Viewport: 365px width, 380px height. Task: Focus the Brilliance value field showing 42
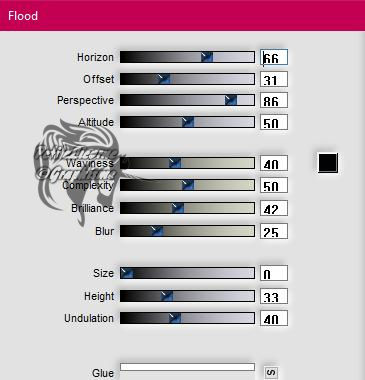(274, 208)
